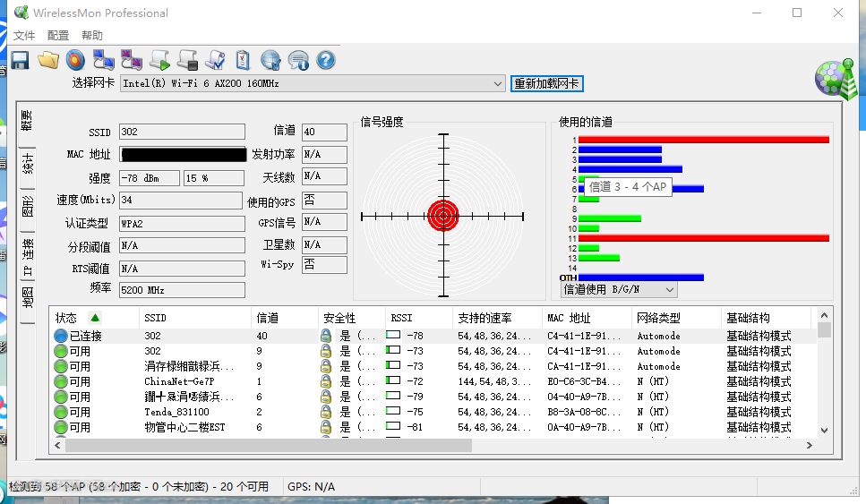Stop logging with black stop scroll icon
The width and height of the screenshot is (866, 504).
click(188, 60)
